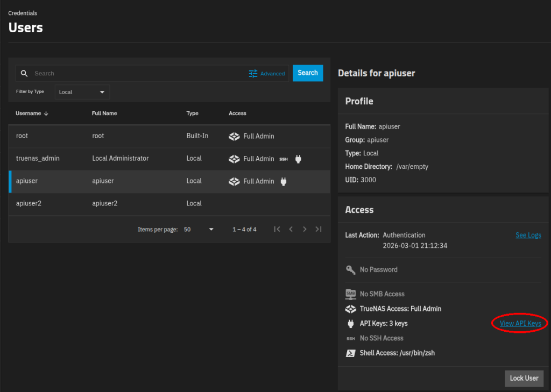Screen dimensions: 551x392
Task: Click the Full Admin icon in root row
Action: point(234,136)
